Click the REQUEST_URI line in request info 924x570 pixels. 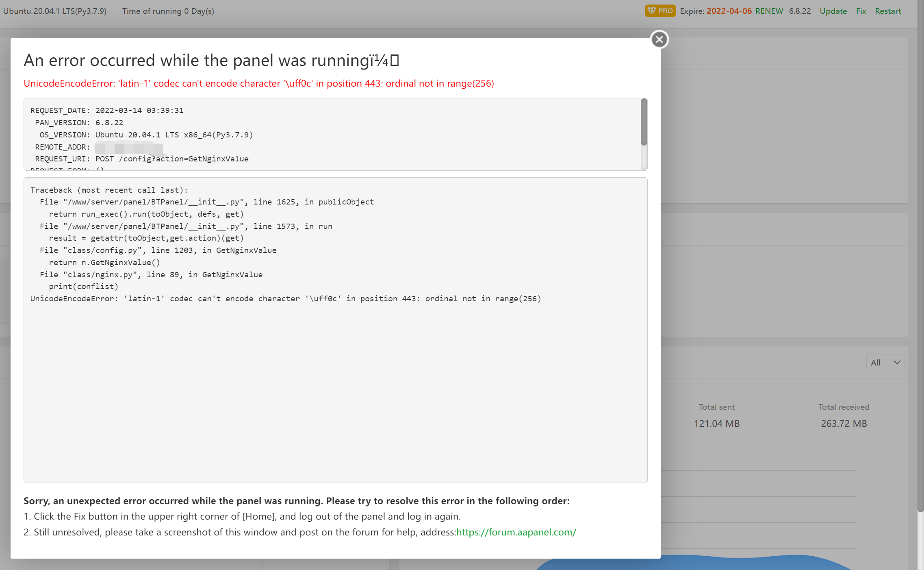pos(142,159)
